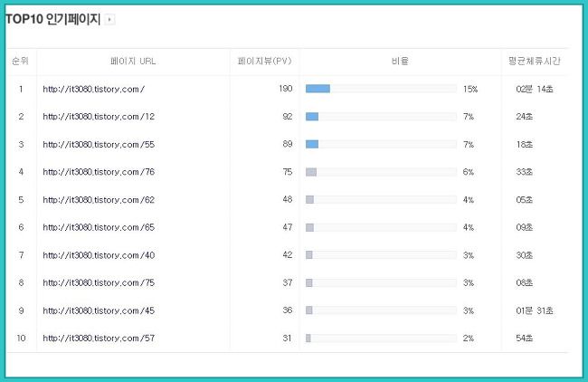Select the page view value 36
The height and width of the screenshot is (382, 588).
(x=288, y=310)
